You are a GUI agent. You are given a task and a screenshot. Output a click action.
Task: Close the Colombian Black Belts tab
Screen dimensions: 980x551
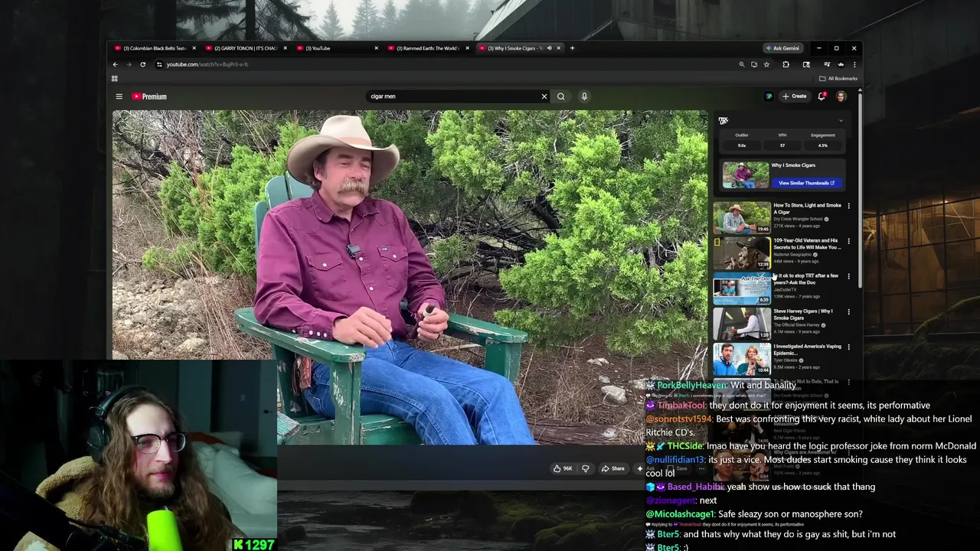194,48
